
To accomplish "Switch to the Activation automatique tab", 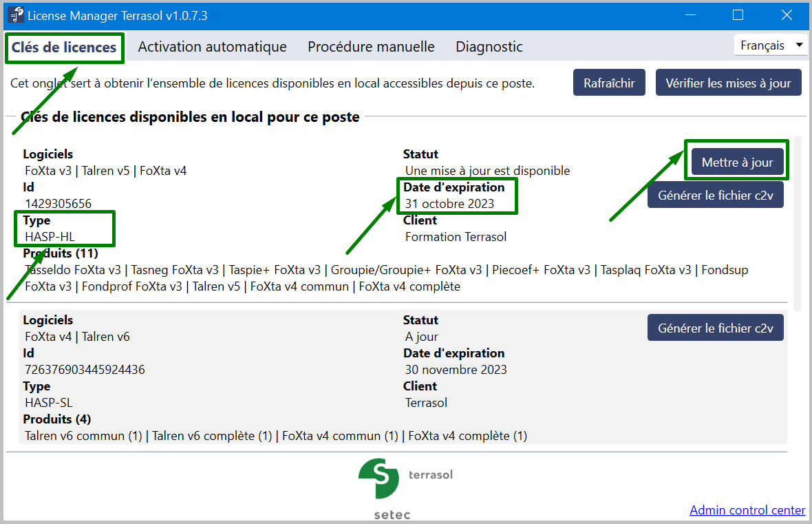I will coord(213,47).
